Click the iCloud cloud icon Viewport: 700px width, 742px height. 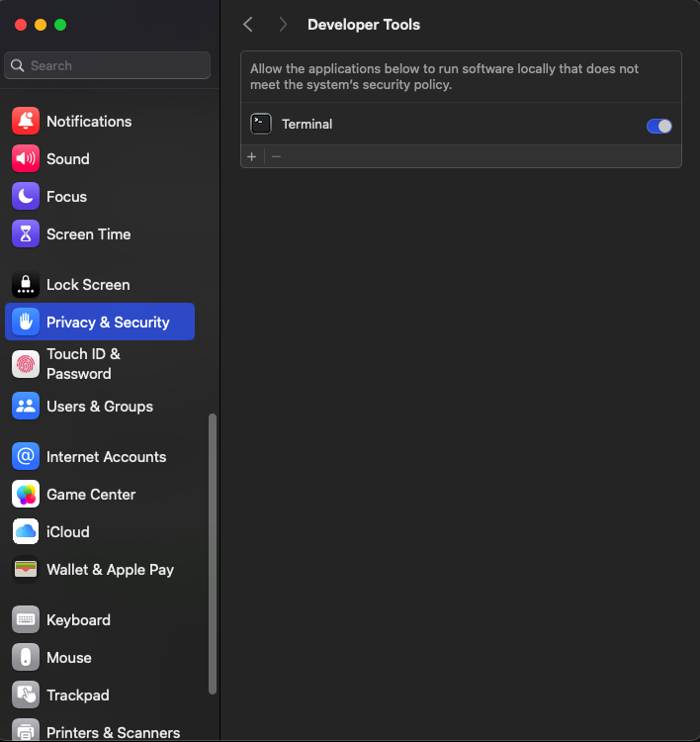(26, 531)
